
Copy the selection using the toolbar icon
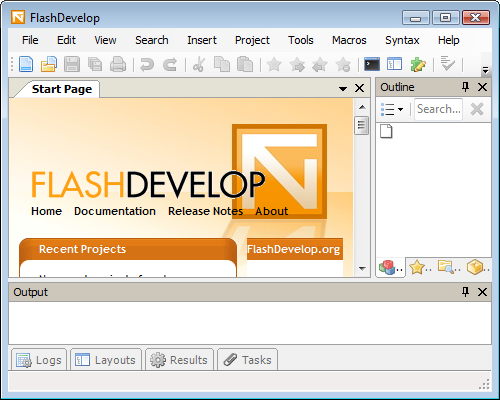click(222, 64)
